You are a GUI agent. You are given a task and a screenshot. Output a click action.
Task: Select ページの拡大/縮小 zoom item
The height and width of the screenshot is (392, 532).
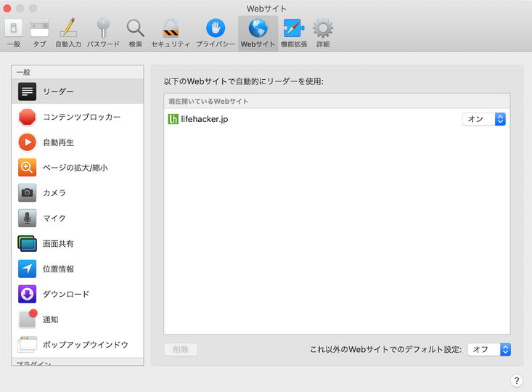[x=78, y=168]
